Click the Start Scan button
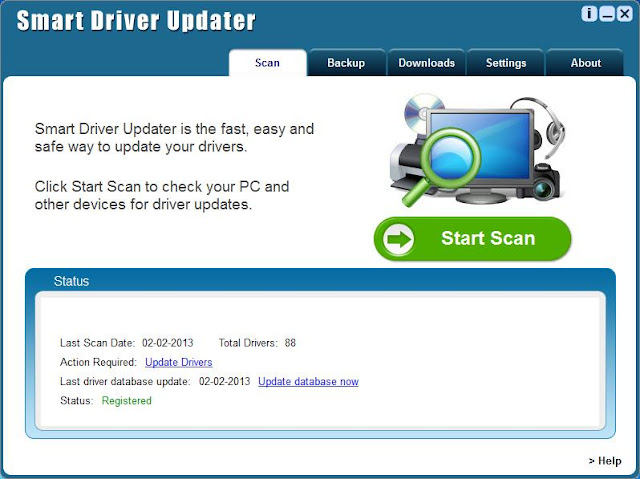This screenshot has height=479, width=640. pyautogui.click(x=472, y=239)
